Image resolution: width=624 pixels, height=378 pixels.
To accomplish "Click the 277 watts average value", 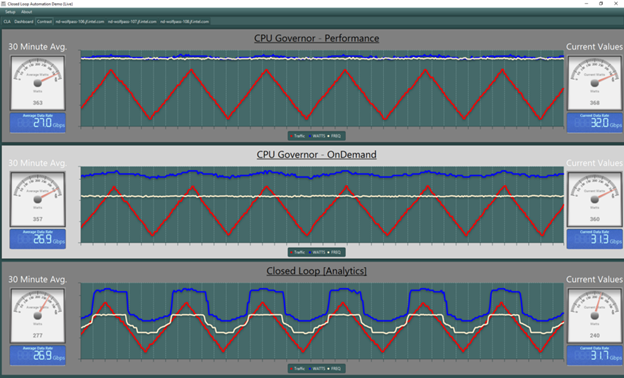I will [37, 335].
